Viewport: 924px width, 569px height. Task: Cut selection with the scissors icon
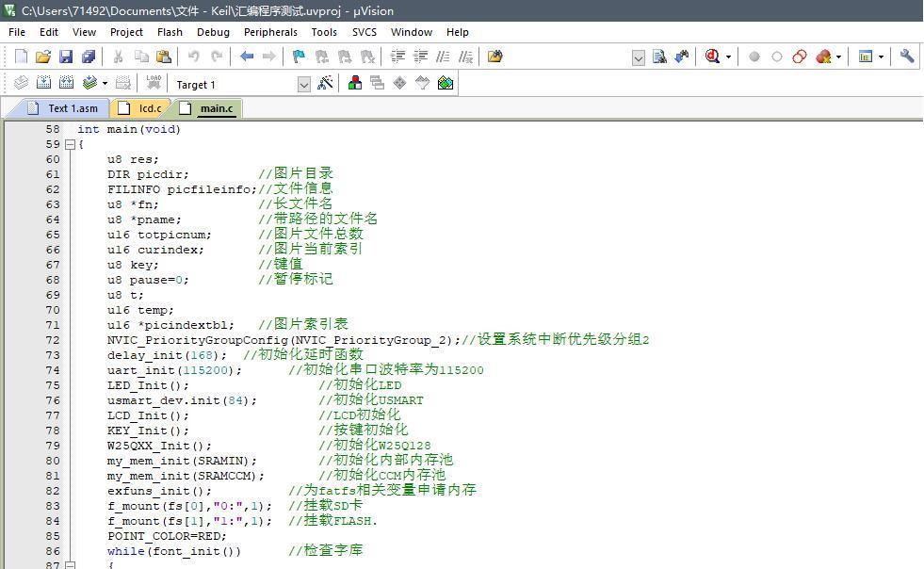pyautogui.click(x=119, y=57)
